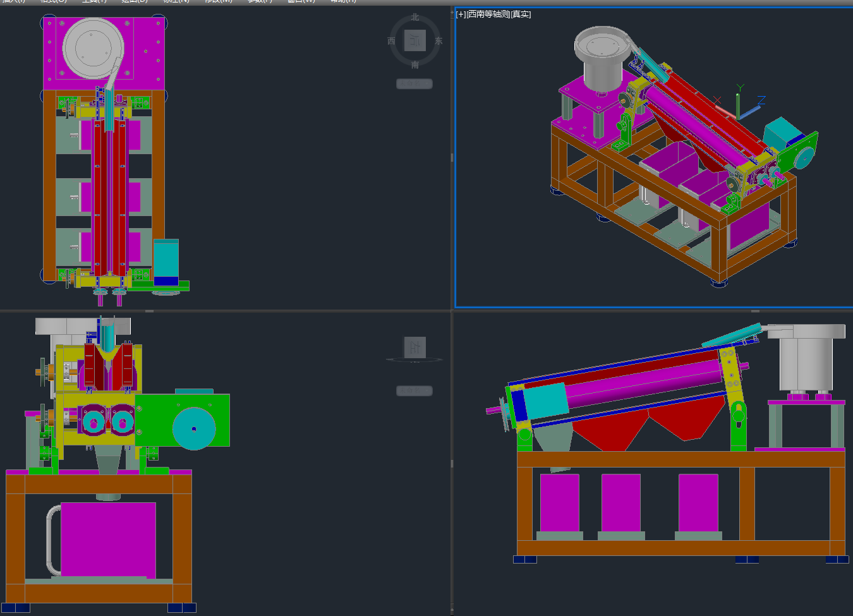The image size is (853, 616).
Task: Open the [西南等轴测] view control menu
Action: coord(488,15)
